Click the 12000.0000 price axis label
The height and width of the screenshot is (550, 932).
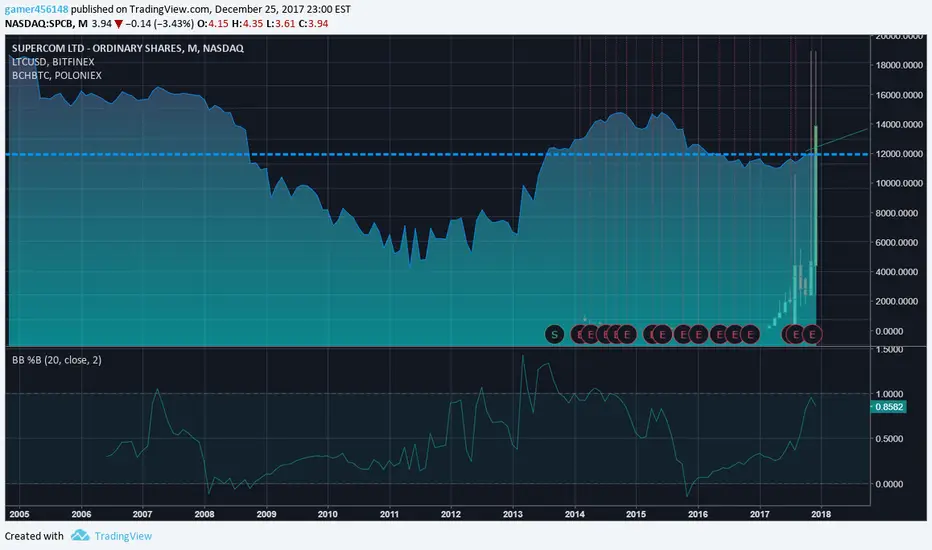click(x=899, y=154)
